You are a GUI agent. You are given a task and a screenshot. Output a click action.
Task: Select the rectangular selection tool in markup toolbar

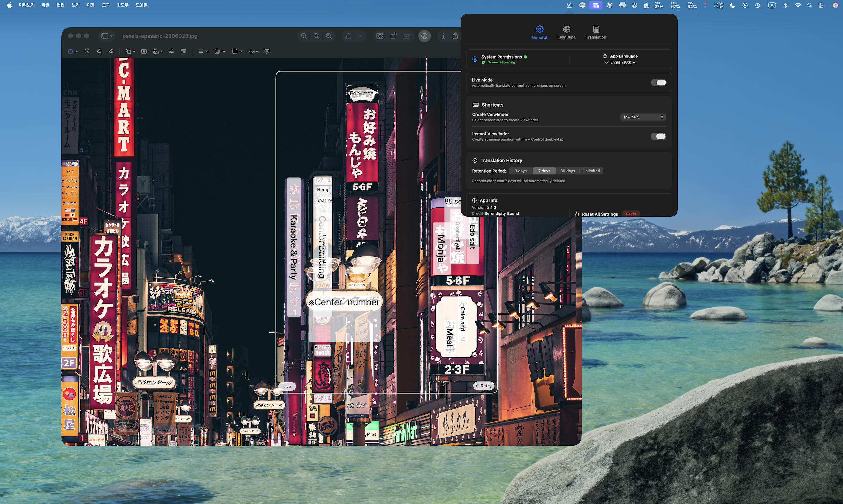[71, 51]
